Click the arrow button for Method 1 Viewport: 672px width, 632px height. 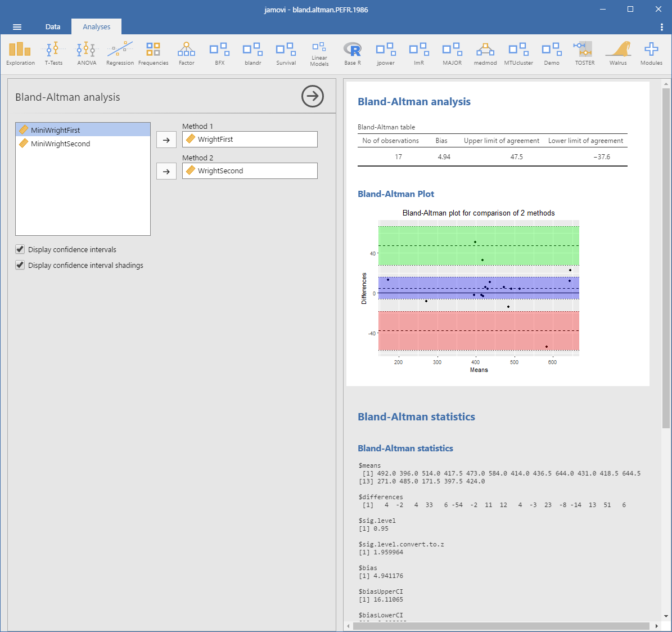[166, 140]
